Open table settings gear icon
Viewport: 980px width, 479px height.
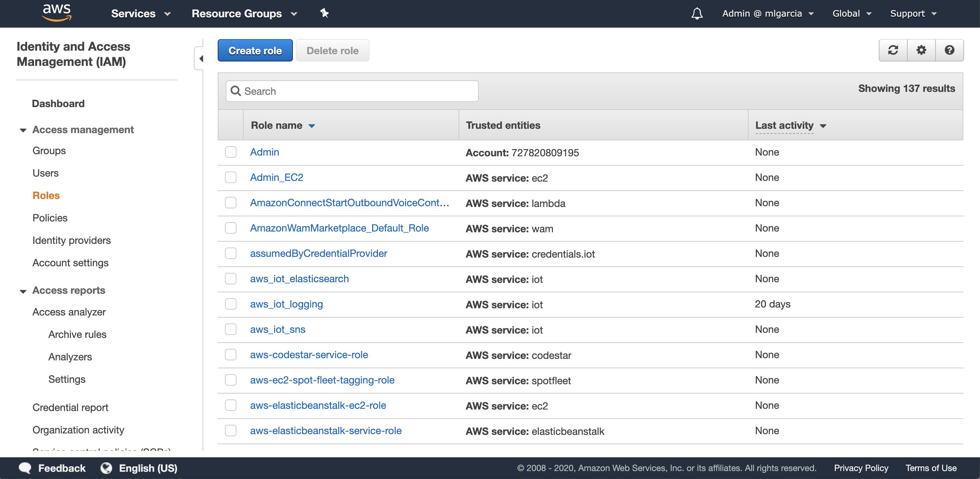921,50
